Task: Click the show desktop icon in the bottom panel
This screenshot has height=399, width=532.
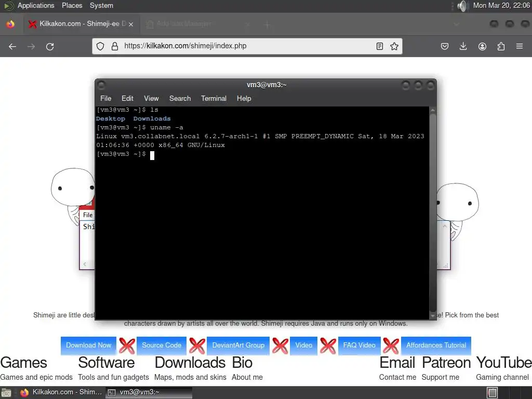Action: point(6,393)
